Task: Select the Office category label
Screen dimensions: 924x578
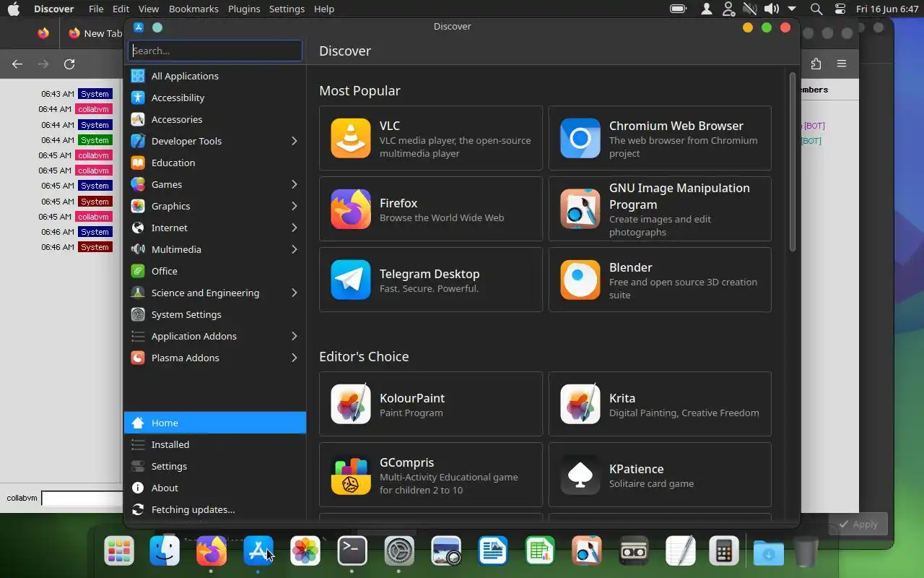Action: click(165, 271)
